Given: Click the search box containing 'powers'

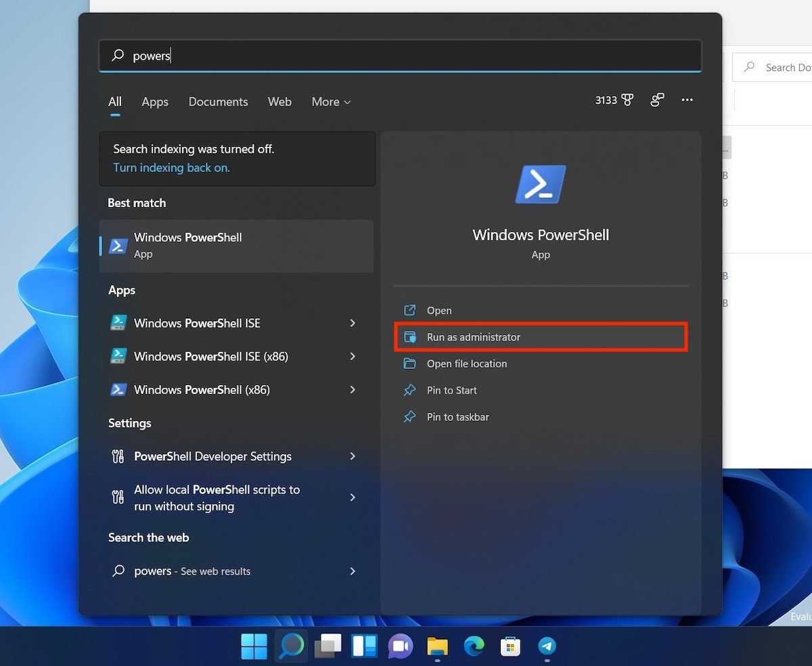Looking at the screenshot, I should 400,56.
